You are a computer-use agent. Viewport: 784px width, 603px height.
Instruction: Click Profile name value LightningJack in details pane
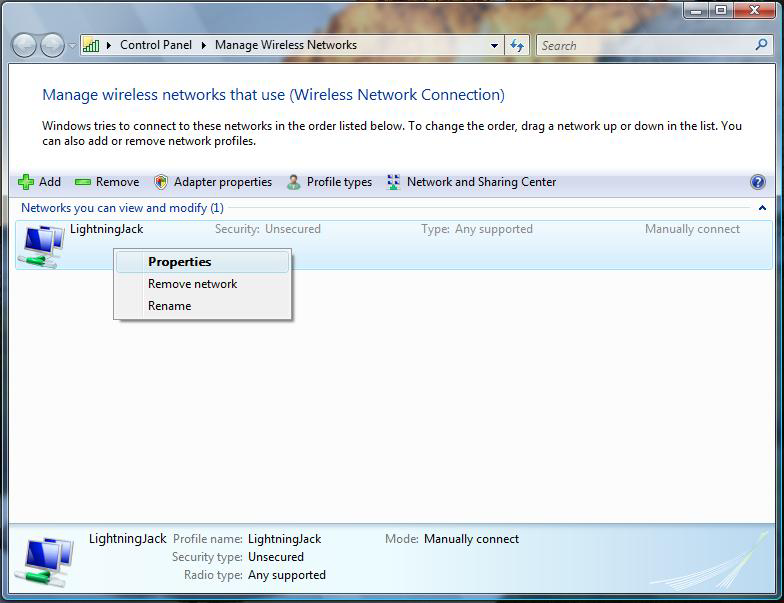(x=284, y=539)
